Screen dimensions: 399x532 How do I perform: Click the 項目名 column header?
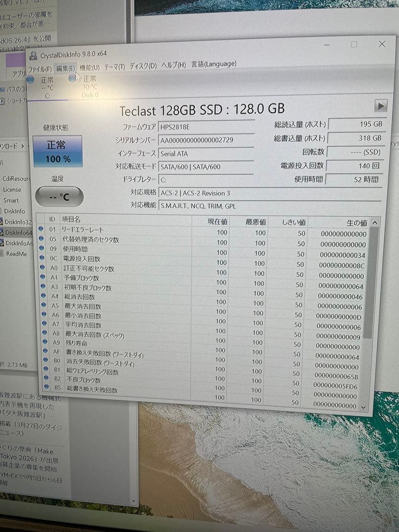(126, 220)
